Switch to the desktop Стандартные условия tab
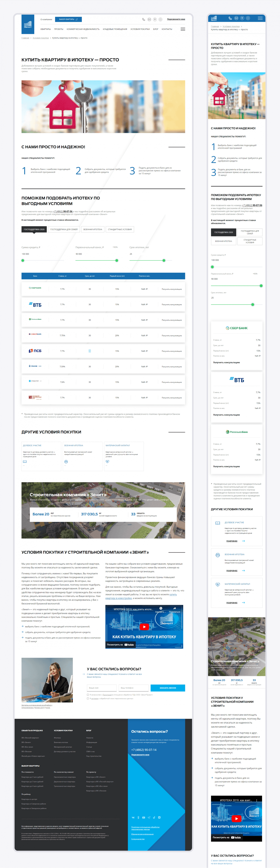Image resolution: width=280 pixels, height=868 pixels. tap(120, 229)
